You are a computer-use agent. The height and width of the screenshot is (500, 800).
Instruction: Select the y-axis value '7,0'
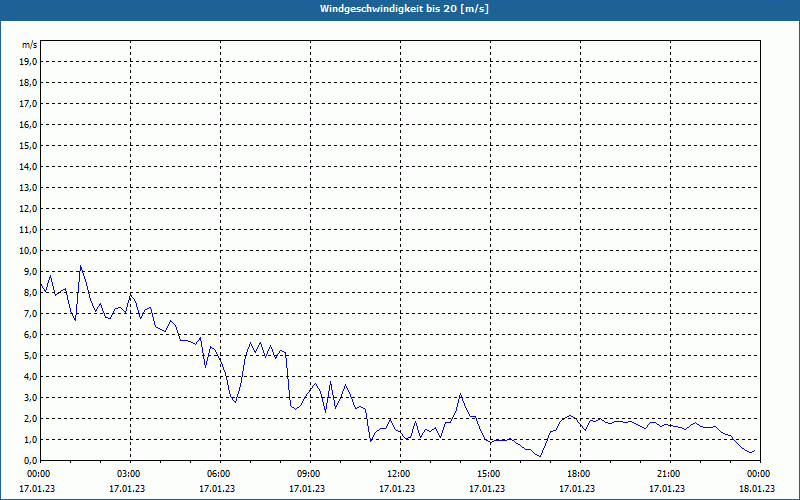click(x=30, y=313)
